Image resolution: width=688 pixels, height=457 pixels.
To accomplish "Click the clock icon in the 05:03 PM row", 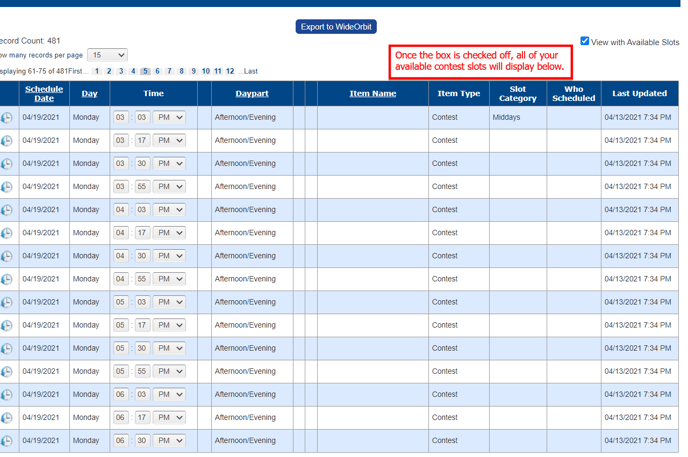I will [x=7, y=302].
